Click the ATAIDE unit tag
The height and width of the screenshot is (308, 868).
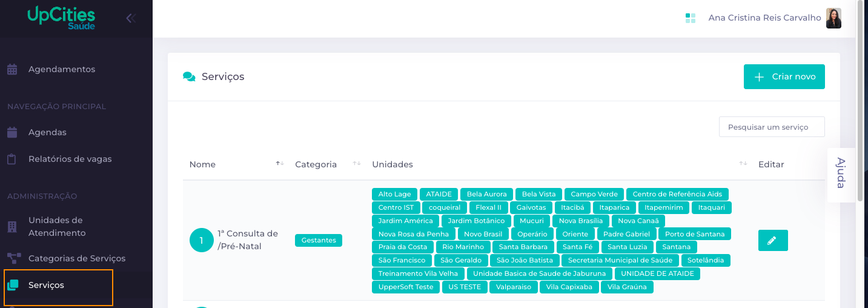click(439, 194)
